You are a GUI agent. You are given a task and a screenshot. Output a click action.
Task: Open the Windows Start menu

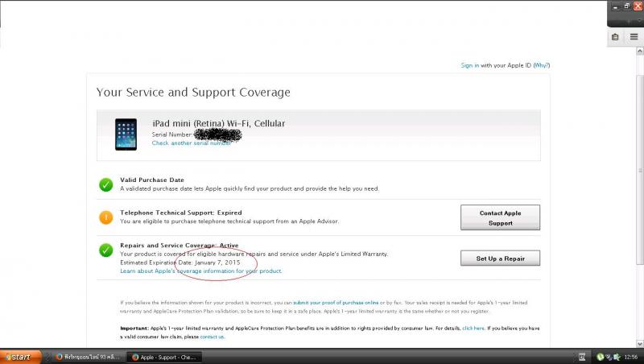tap(21, 357)
